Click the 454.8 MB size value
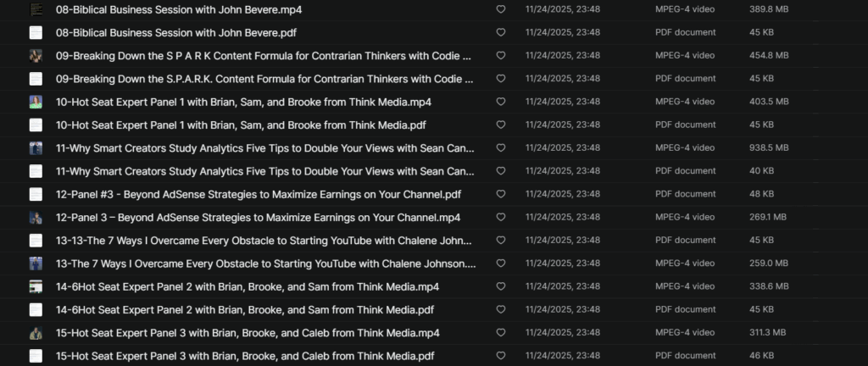868x366 pixels. pyautogui.click(x=769, y=56)
